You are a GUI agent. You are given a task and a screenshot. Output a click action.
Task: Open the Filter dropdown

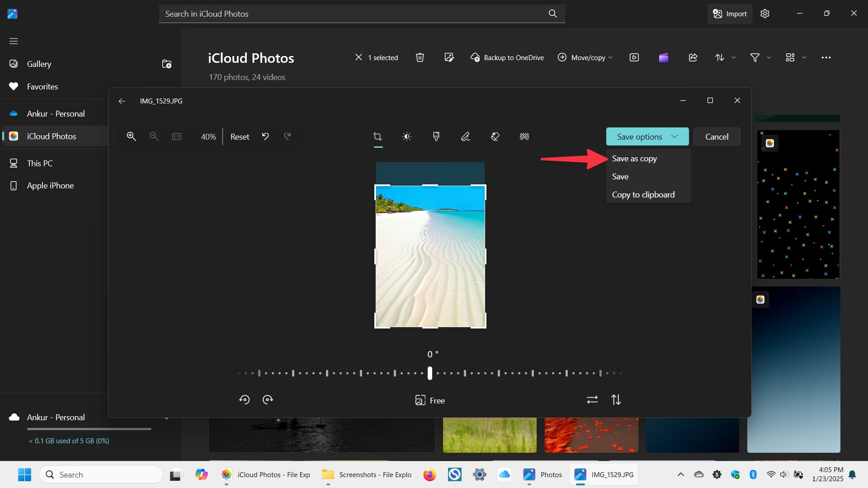760,57
